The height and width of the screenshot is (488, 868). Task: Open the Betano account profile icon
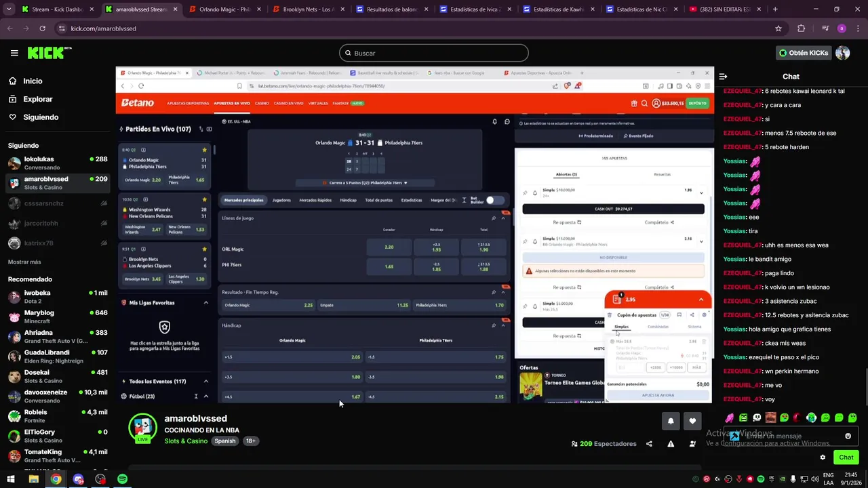pyautogui.click(x=656, y=103)
